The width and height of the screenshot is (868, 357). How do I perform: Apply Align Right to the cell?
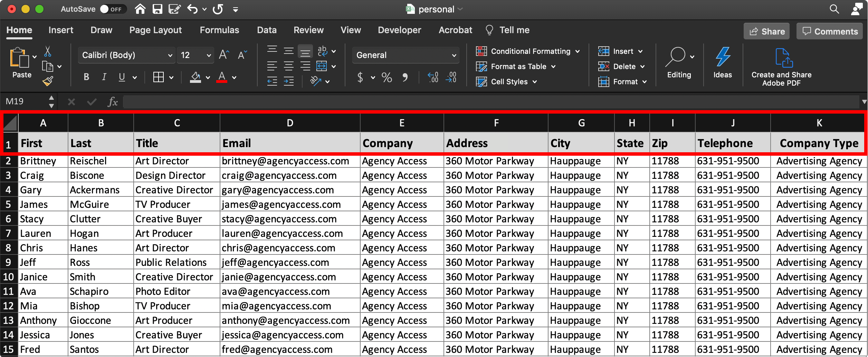(305, 66)
